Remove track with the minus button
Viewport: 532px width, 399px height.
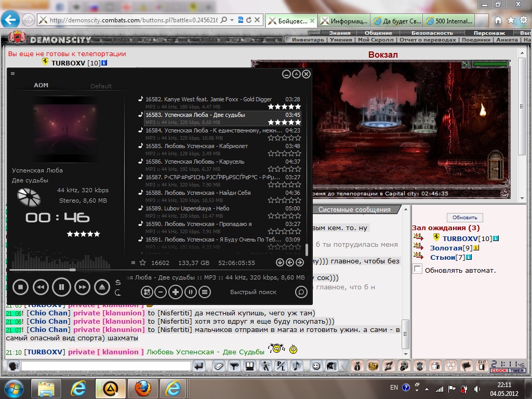click(161, 292)
